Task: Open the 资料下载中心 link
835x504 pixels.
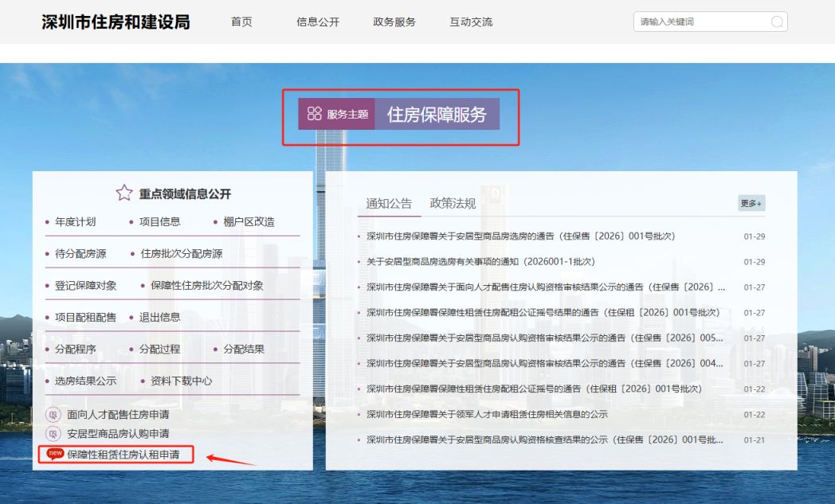Action: pyautogui.click(x=181, y=381)
